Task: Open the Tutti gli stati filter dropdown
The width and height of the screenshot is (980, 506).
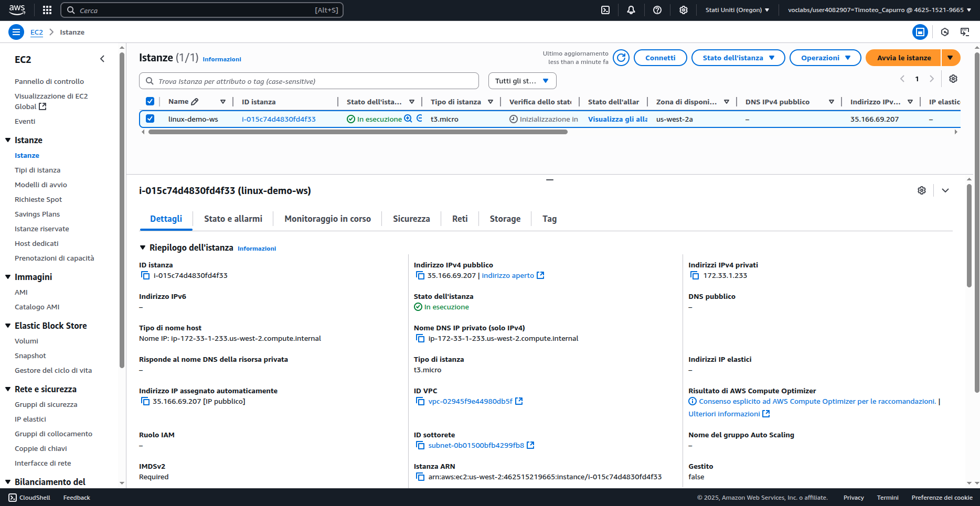Action: click(522, 81)
